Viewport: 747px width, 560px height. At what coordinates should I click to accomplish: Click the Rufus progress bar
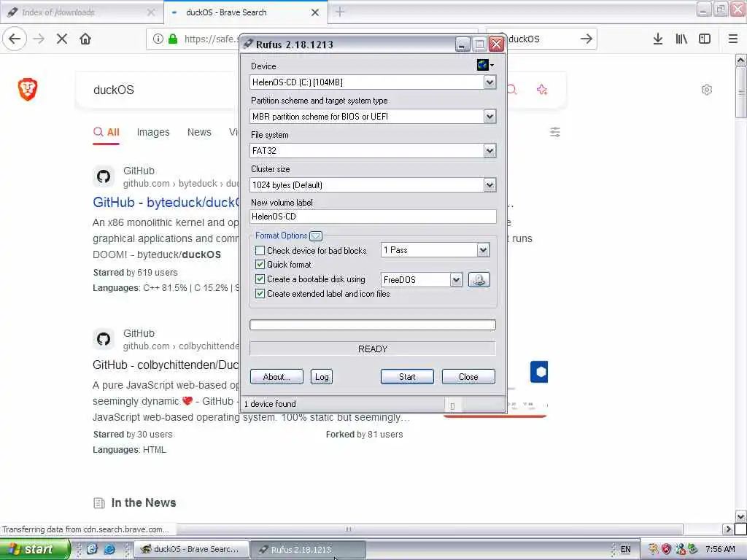[373, 324]
